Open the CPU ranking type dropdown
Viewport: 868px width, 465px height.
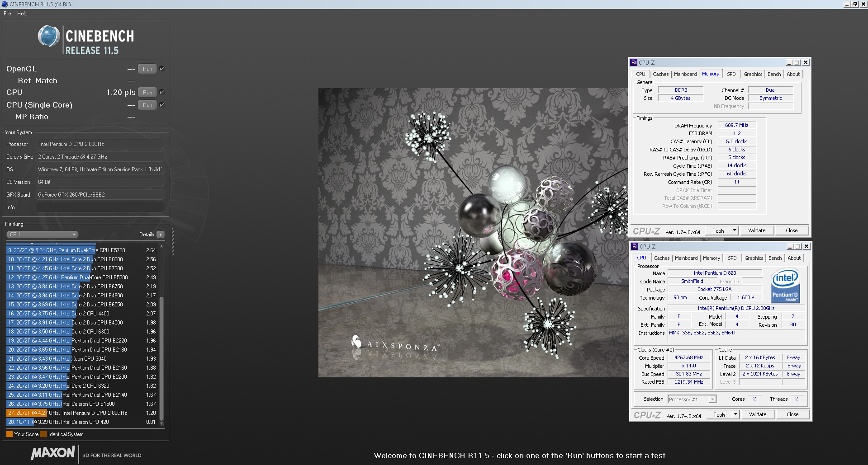point(43,235)
